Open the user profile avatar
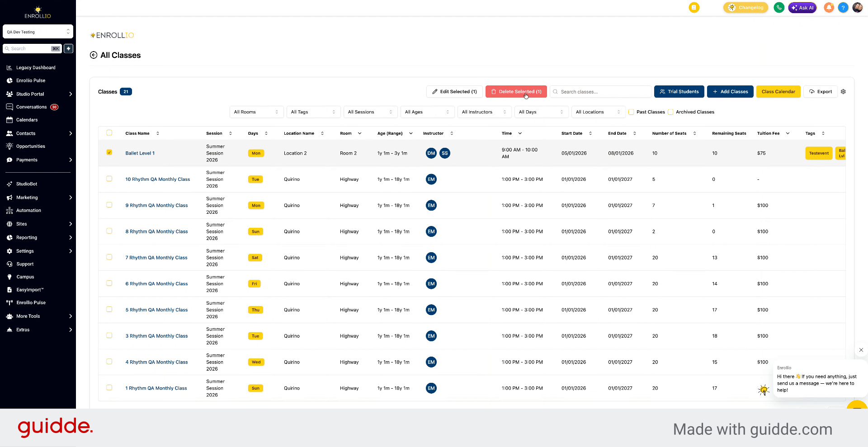 pyautogui.click(x=858, y=8)
